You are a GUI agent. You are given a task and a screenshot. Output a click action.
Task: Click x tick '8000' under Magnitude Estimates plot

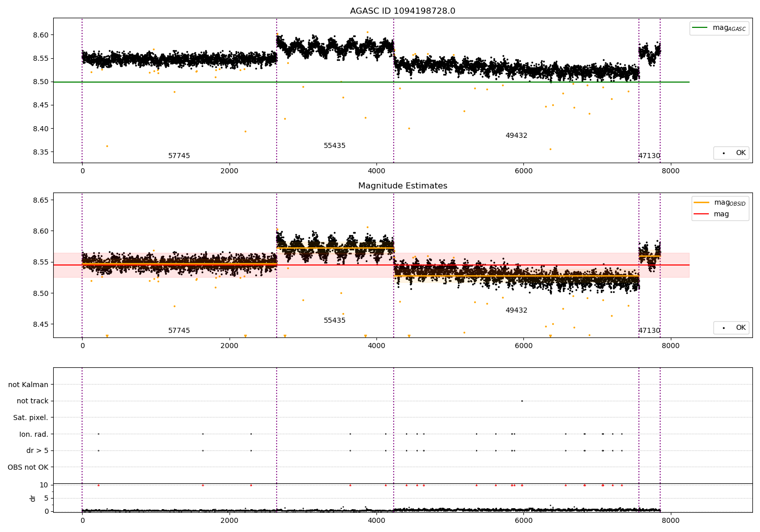pyautogui.click(x=671, y=346)
